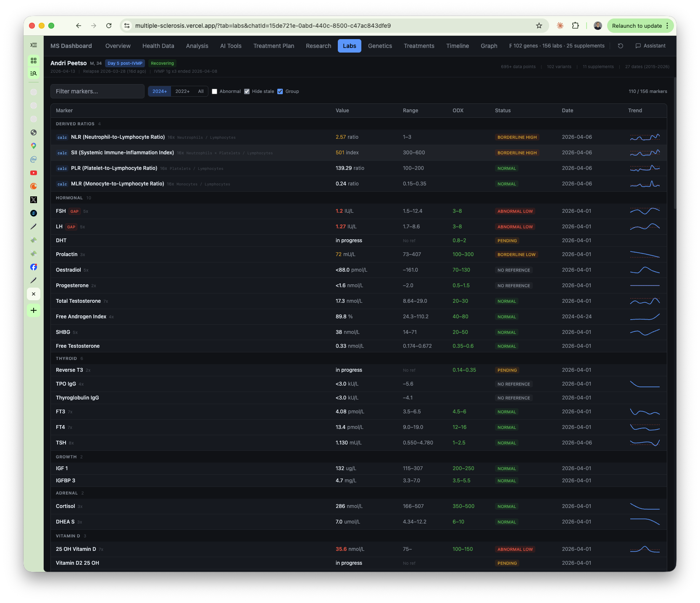Enable the Abnormal checkbox filter

coord(215,92)
